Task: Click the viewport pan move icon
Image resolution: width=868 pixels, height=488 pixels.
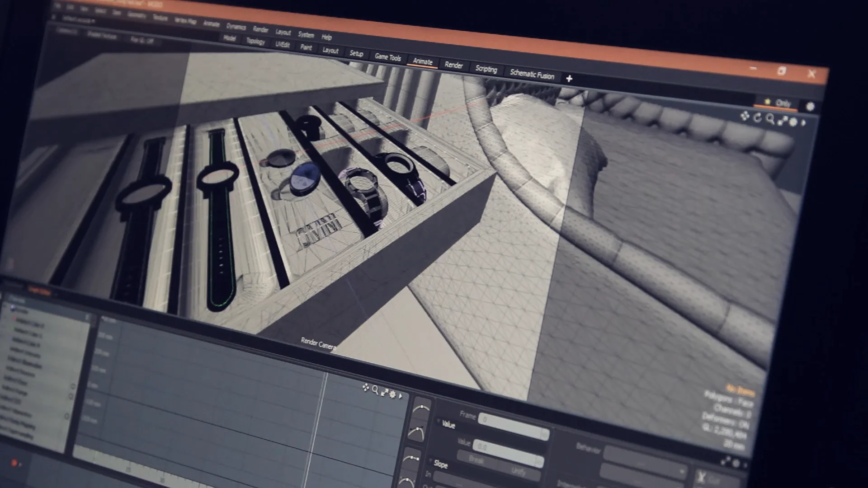Action: point(745,116)
